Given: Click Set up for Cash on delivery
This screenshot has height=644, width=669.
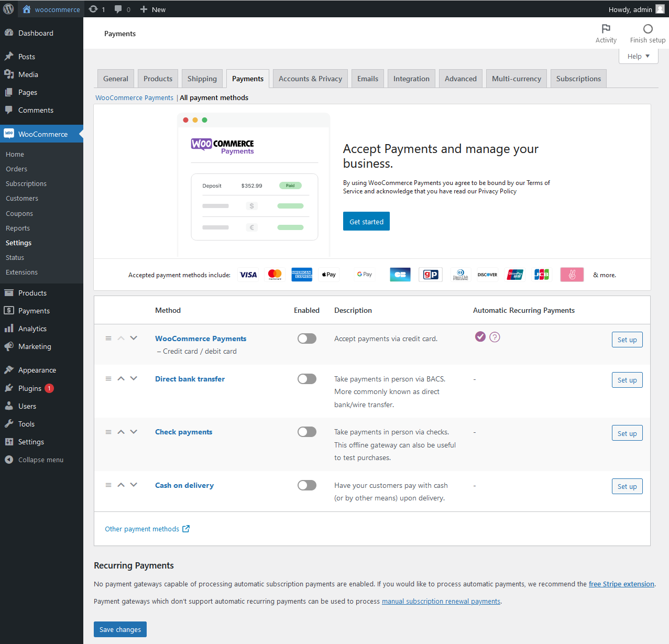Looking at the screenshot, I should pos(627,486).
